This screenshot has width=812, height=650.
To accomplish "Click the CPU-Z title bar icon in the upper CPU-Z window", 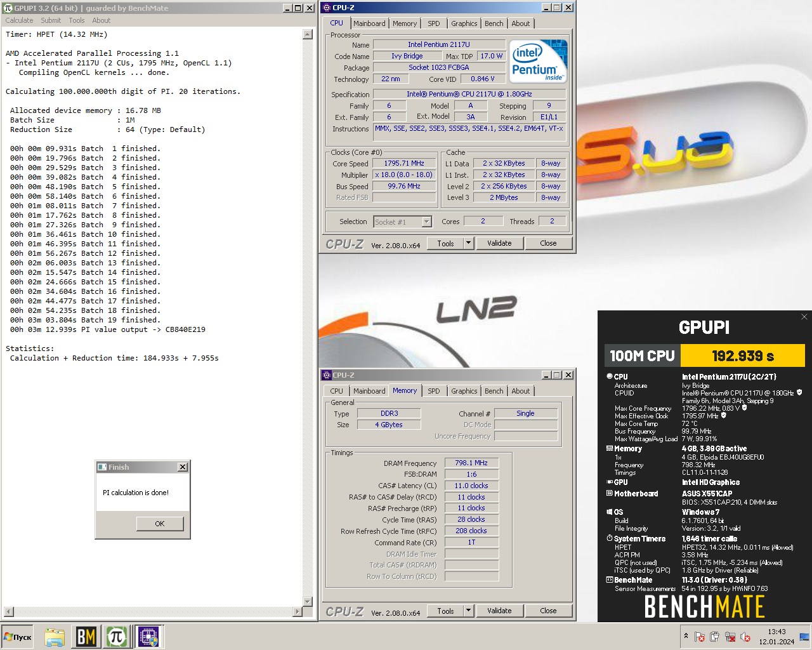I will click(x=327, y=8).
